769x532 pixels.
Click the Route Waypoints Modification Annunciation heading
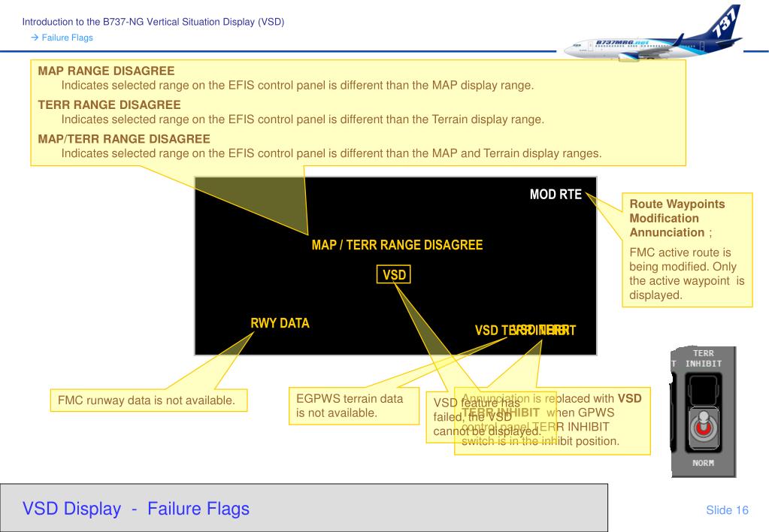pos(677,218)
